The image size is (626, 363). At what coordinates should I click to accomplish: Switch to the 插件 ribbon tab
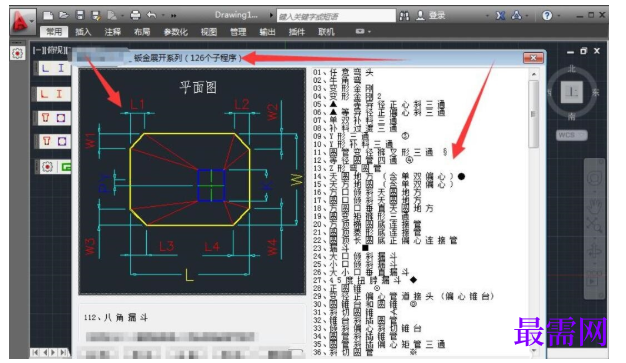[297, 32]
